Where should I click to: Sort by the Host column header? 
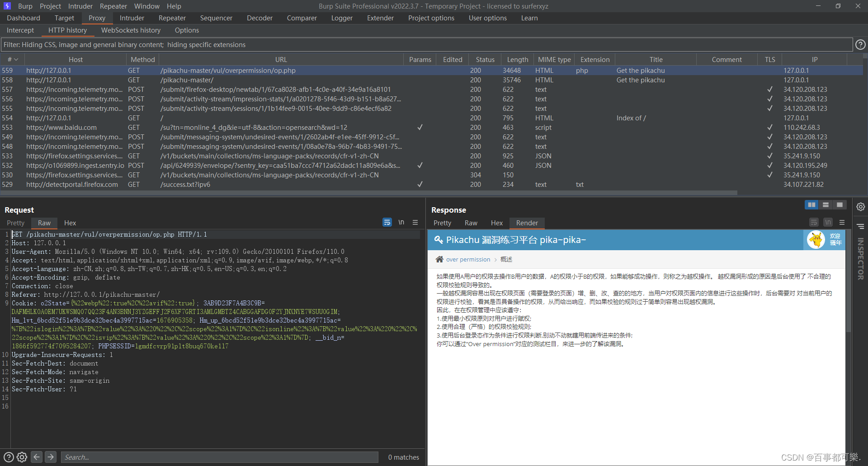75,59
